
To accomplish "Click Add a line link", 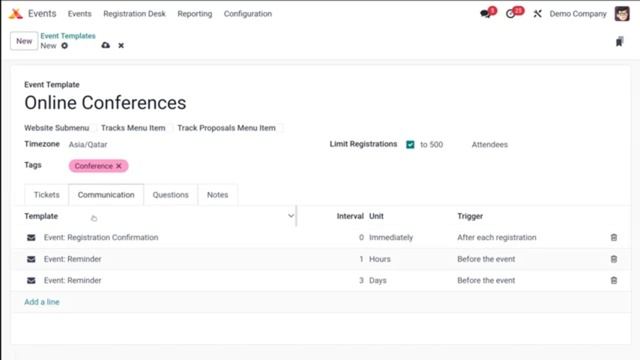I will point(42,302).
